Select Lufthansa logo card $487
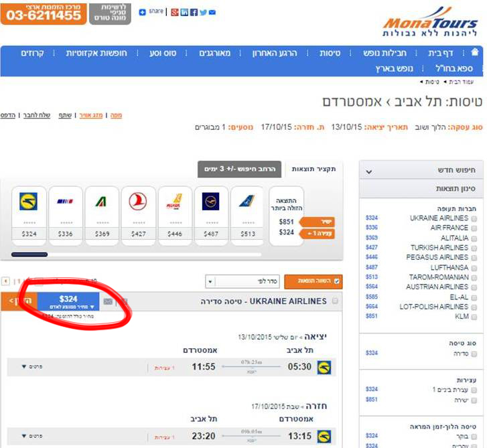The width and height of the screenshot is (487, 448). [211, 216]
